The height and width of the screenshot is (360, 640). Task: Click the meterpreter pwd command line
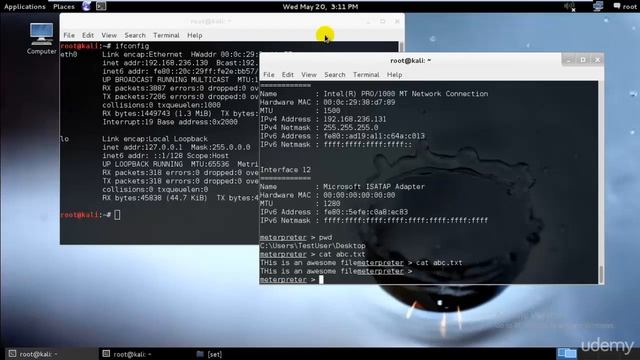(296, 238)
